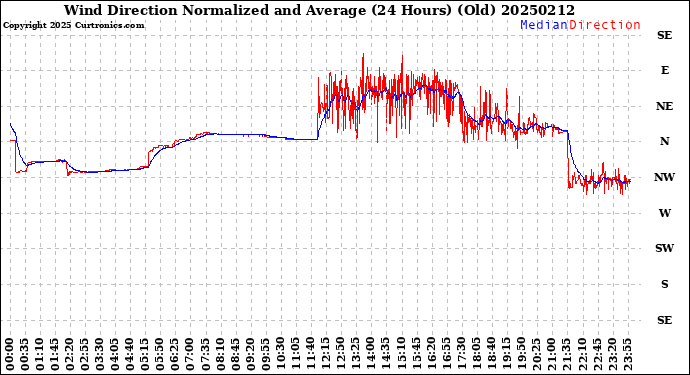Click the 05:15 time axis label

[145, 355]
